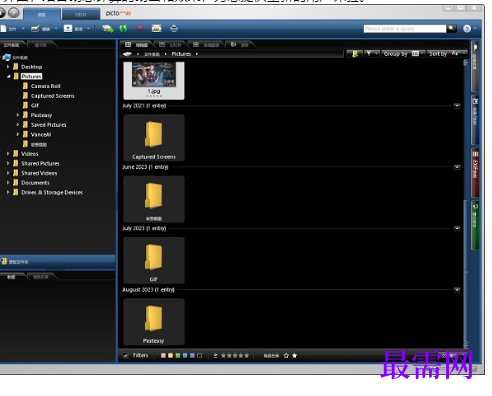Collapse the June 2023 group
The image size is (492, 396).
coord(457,167)
